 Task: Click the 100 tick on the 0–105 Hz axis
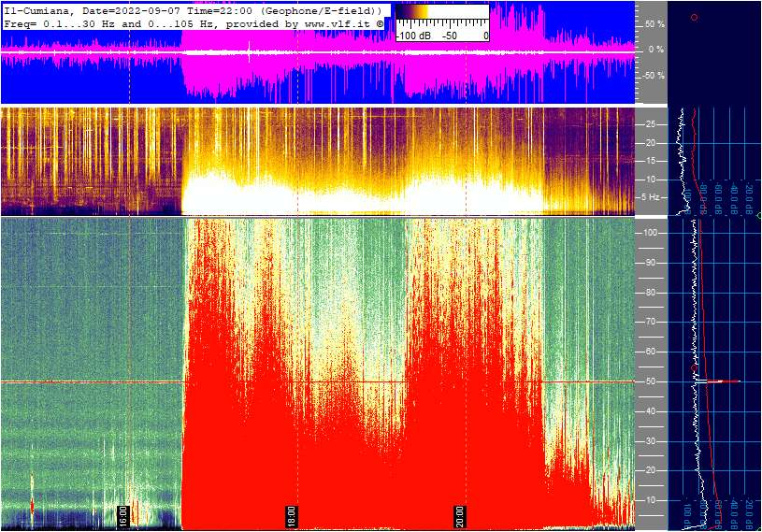(x=650, y=233)
